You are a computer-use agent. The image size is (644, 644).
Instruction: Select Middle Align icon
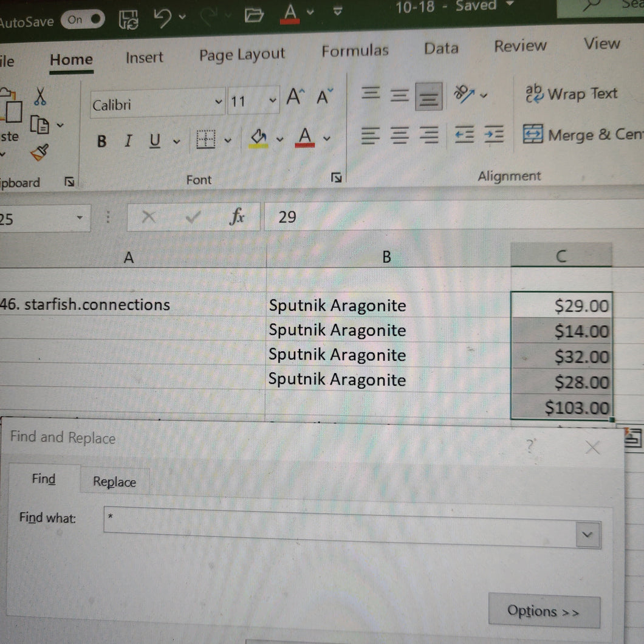(399, 95)
